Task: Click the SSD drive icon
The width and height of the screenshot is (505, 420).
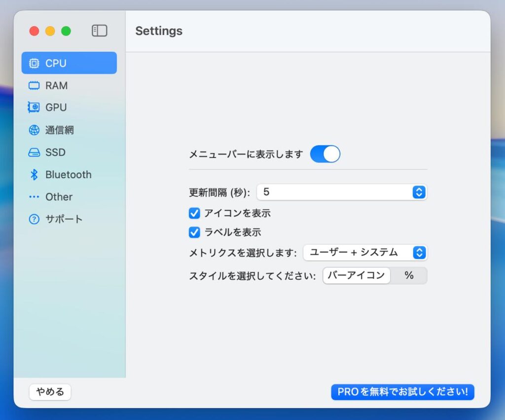Action: coord(34,153)
